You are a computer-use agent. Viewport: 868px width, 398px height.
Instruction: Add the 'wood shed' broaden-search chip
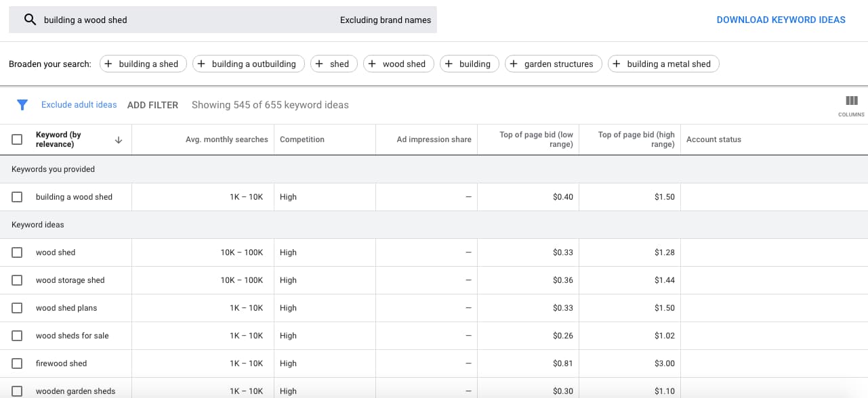click(398, 64)
